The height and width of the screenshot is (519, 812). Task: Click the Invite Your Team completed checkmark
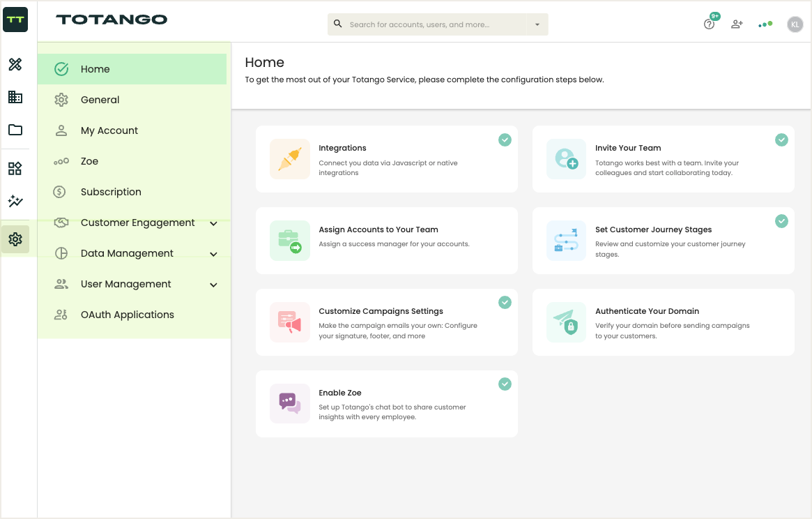click(x=781, y=140)
